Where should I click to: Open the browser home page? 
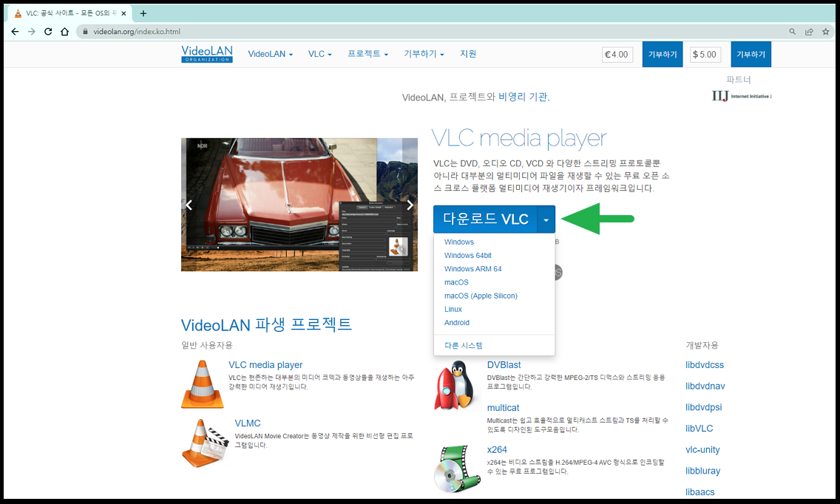pos(65,32)
